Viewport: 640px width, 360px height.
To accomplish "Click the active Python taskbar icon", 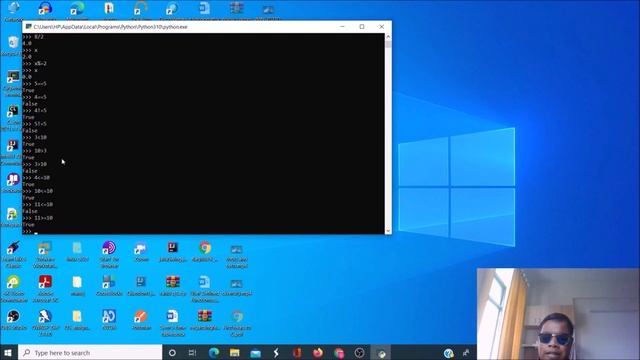I will click(381, 353).
